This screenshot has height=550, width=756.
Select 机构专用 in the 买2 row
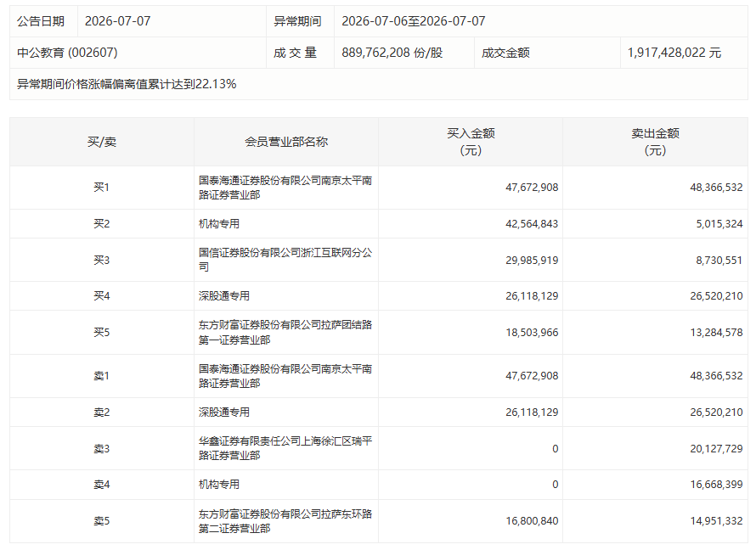click(219, 223)
